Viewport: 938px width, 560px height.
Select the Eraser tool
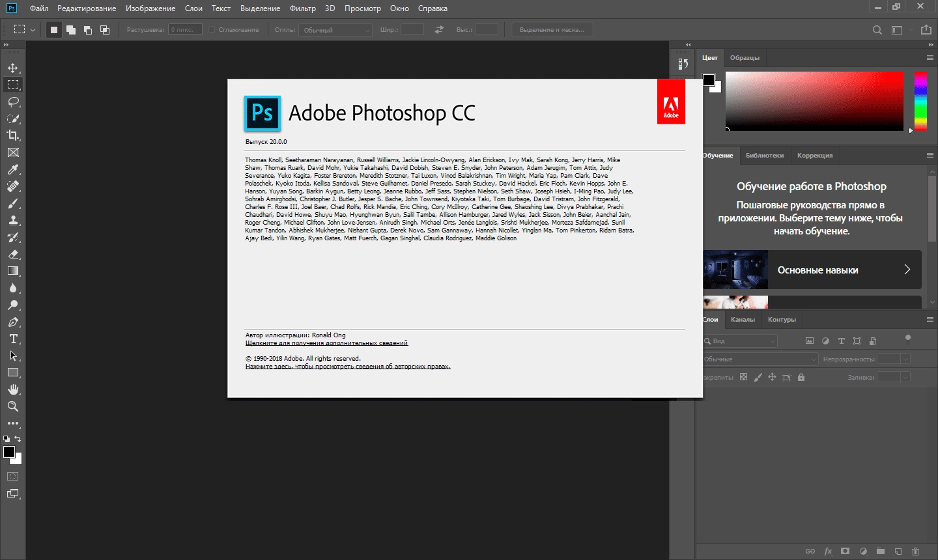point(13,254)
